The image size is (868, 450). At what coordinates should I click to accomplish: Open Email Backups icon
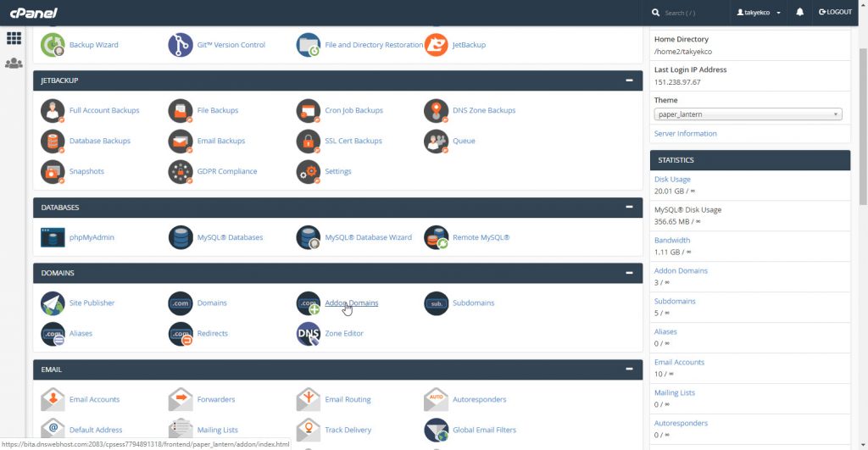(181, 142)
